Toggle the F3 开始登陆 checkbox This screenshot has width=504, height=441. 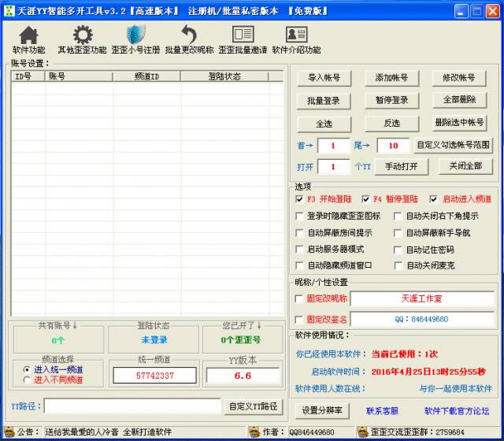click(299, 199)
